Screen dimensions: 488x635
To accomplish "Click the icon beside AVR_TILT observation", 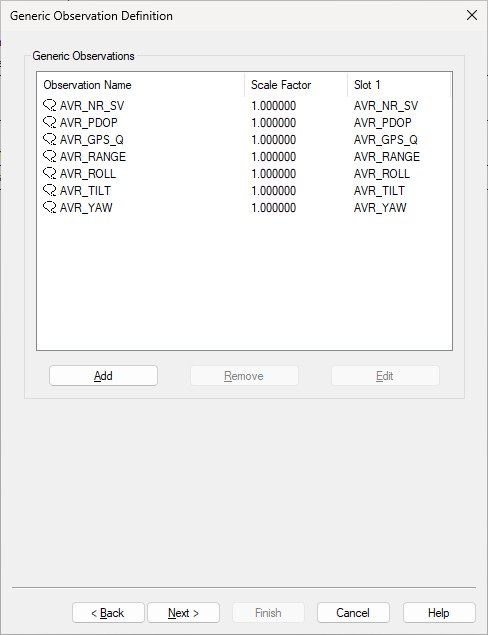I will [49, 191].
